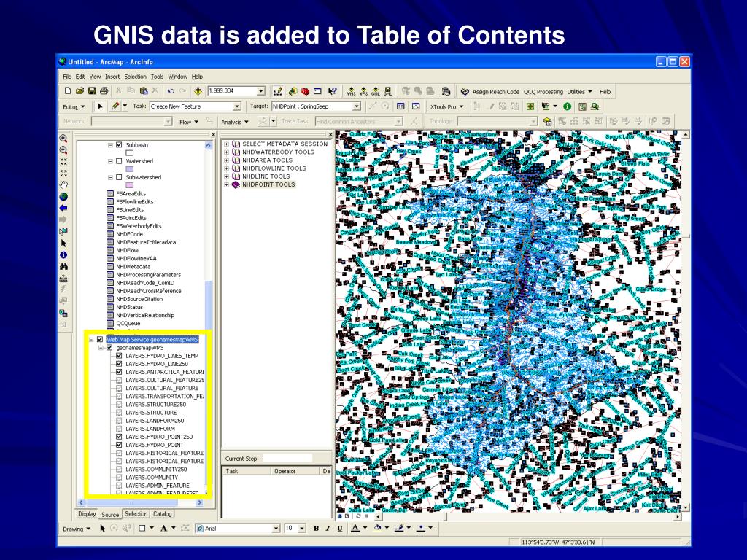Image resolution: width=747 pixels, height=560 pixels.
Task: Go back to previous extent arrow
Action: [63, 208]
